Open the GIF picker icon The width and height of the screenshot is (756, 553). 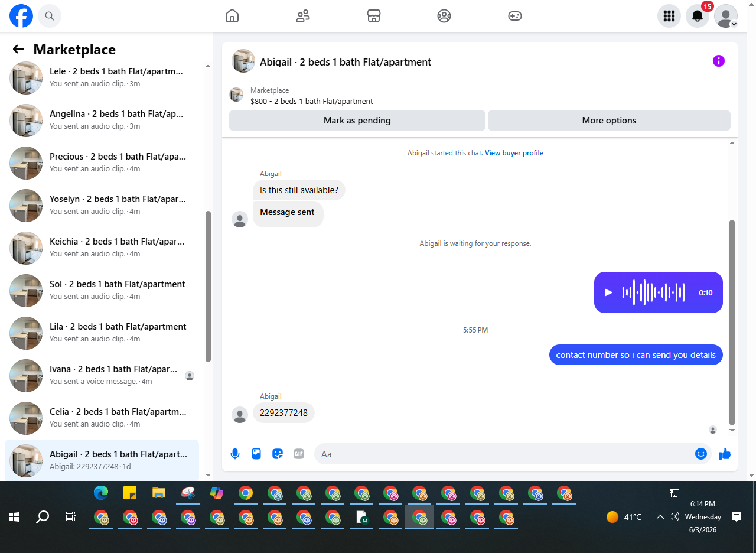(x=299, y=454)
